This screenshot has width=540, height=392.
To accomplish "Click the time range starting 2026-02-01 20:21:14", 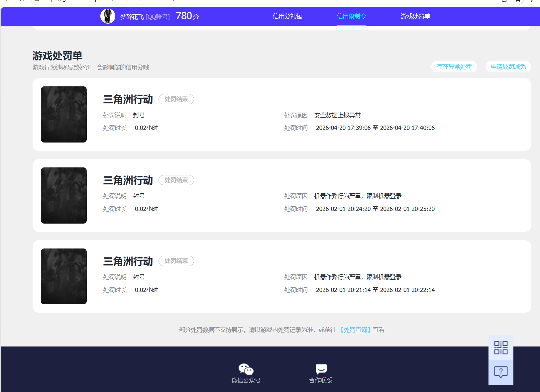I will point(375,290).
